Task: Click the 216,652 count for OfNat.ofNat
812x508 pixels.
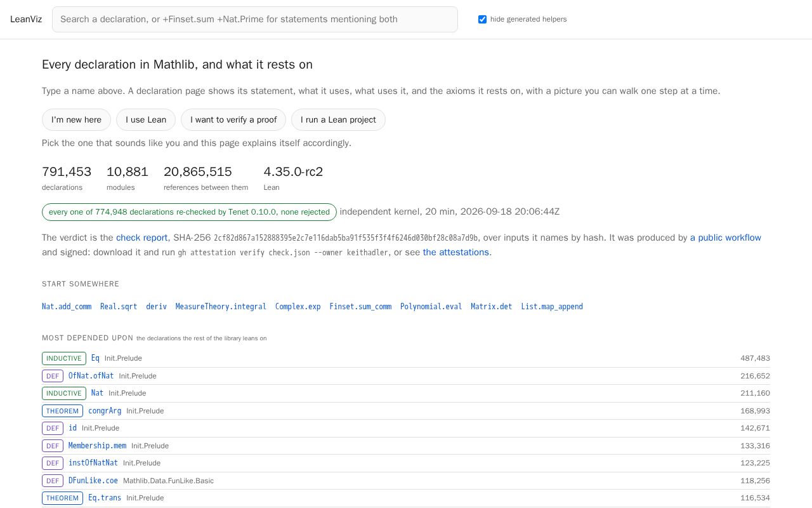Action: 755,376
